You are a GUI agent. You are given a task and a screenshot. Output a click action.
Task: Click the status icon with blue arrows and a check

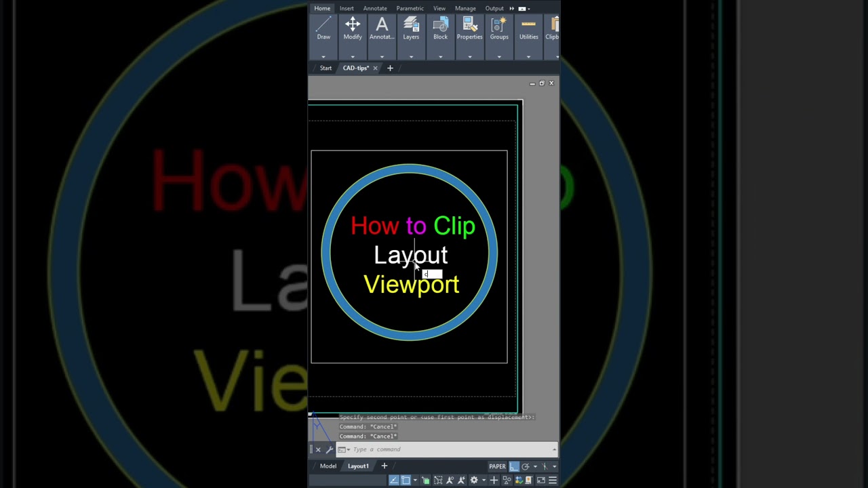click(x=519, y=480)
